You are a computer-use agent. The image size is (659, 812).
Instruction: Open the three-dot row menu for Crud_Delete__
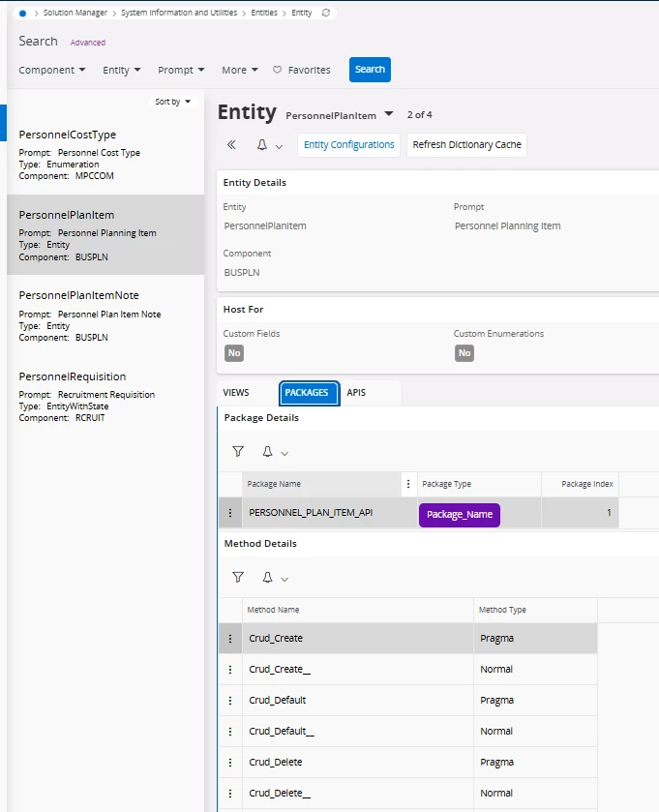click(230, 794)
